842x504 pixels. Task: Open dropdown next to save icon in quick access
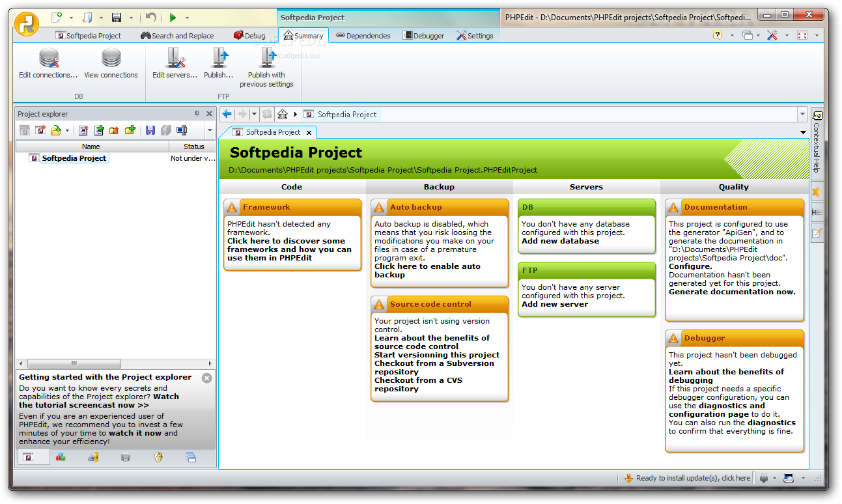[131, 18]
